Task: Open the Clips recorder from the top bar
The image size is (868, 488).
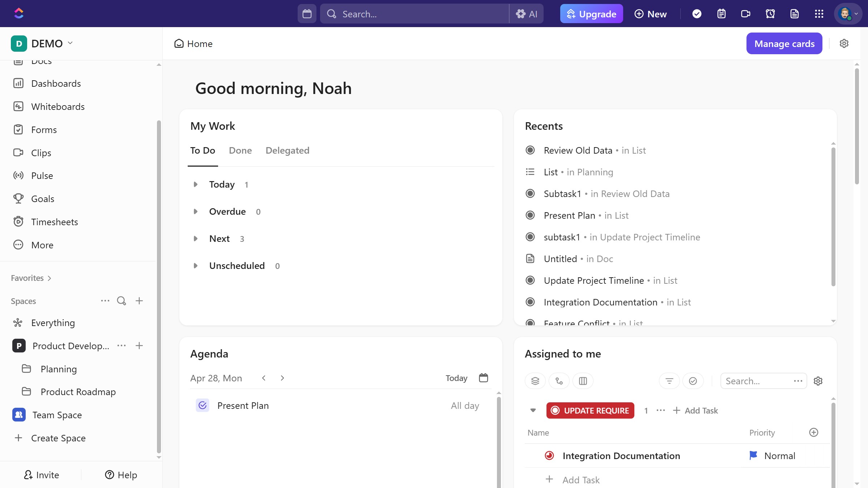Action: [745, 14]
